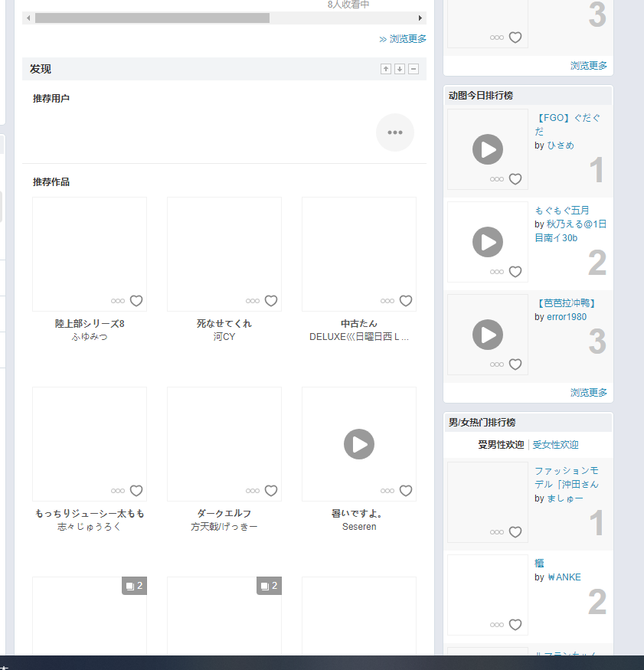Viewport: 644px width, 670px height.
Task: Heart the 暑いですよ。 animation
Action: pos(406,491)
